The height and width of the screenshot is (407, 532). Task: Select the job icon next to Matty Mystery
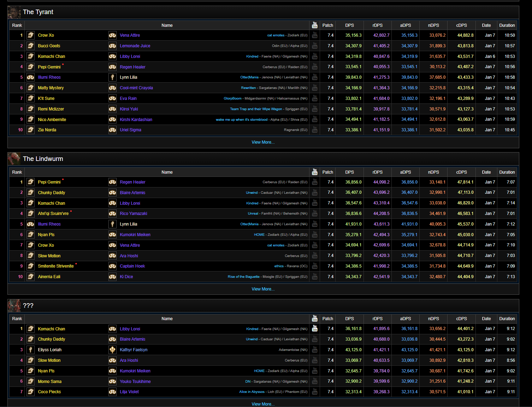tap(31, 88)
